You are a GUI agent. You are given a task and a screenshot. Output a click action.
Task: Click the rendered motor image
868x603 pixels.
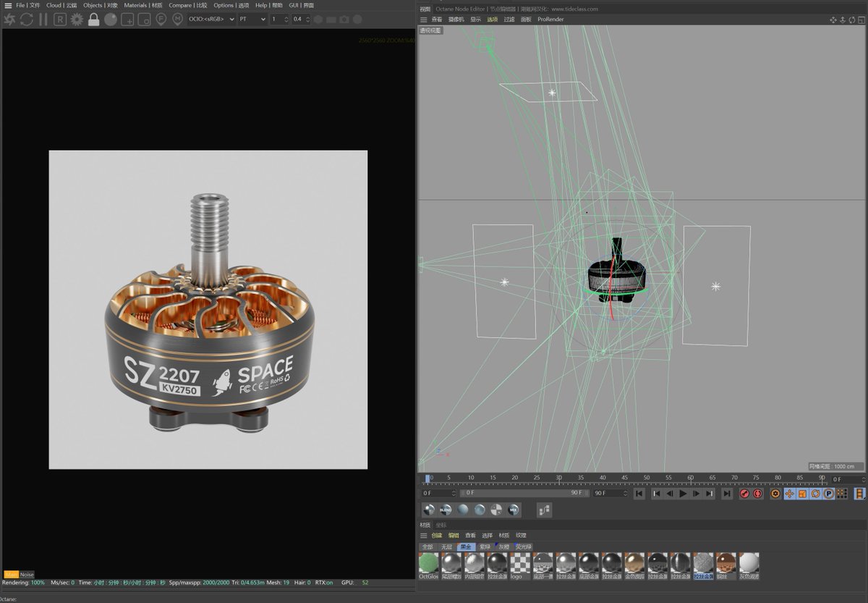point(208,310)
